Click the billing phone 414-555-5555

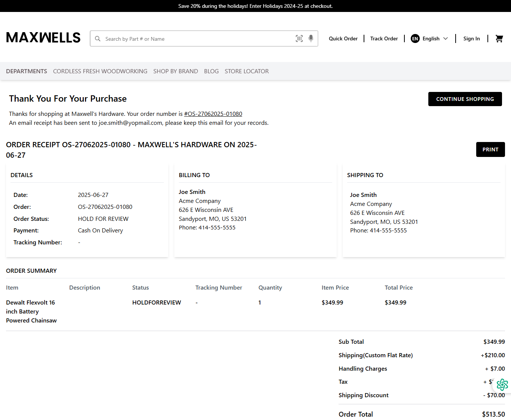[217, 227]
